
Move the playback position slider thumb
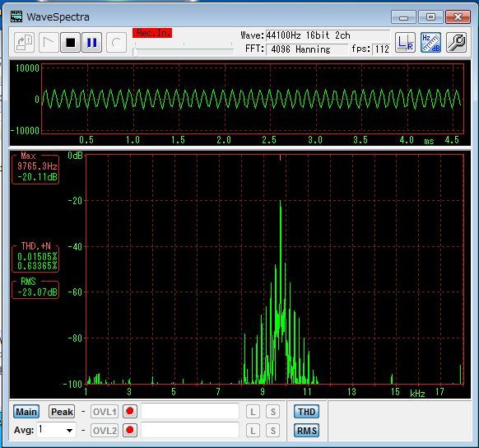click(135, 52)
